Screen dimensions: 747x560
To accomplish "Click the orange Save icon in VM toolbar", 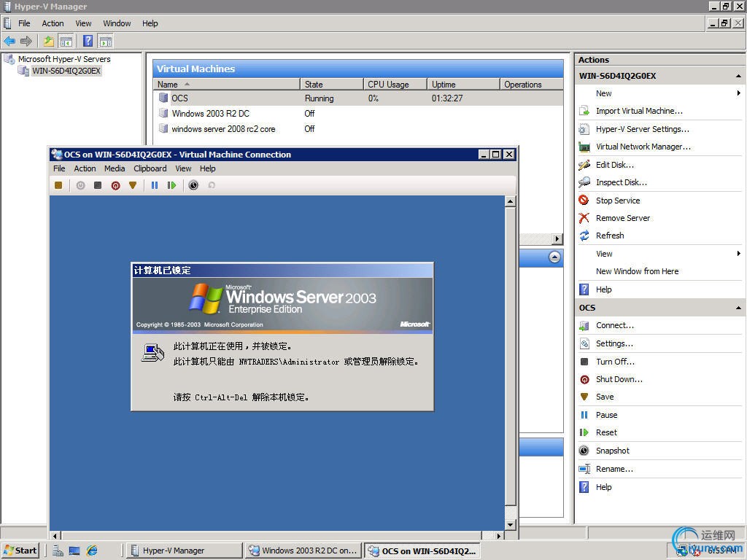I will pyautogui.click(x=133, y=185).
